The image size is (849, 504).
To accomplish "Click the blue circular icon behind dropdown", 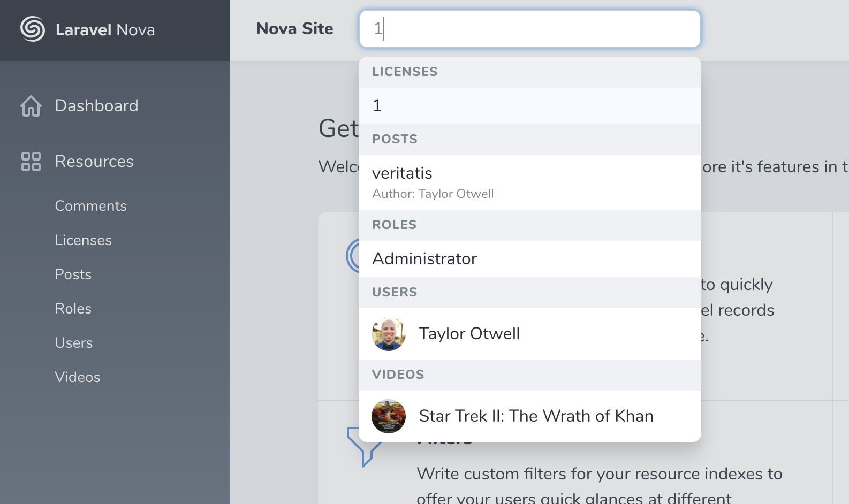I will pos(352,256).
